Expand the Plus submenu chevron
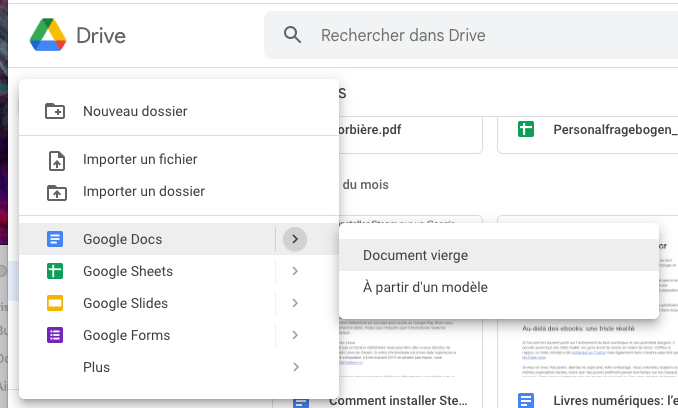Viewport: 678px width, 408px height. (x=296, y=367)
